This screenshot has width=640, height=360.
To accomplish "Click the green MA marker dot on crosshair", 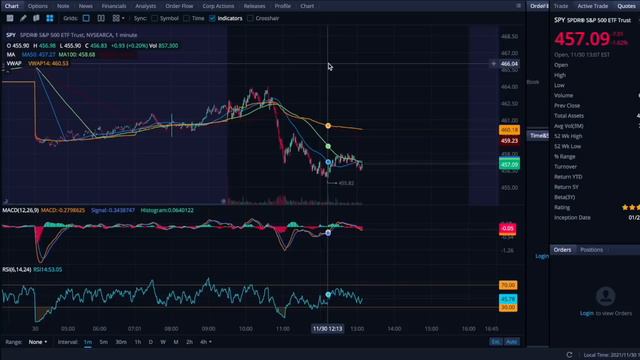I will pos(328,146).
